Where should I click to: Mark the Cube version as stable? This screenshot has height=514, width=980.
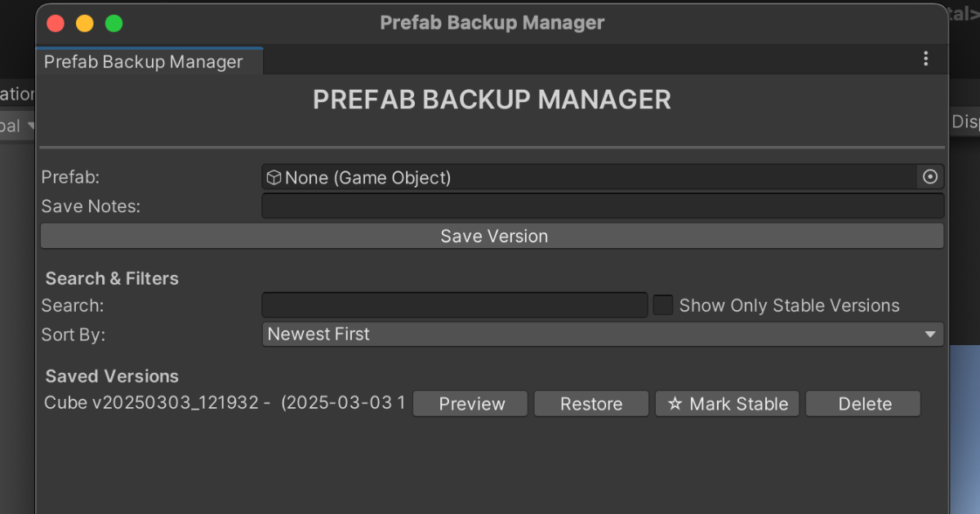(727, 403)
